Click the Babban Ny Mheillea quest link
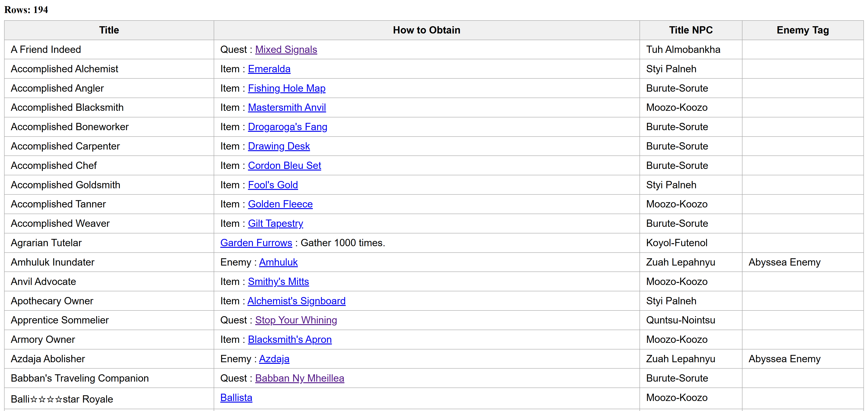 point(299,378)
